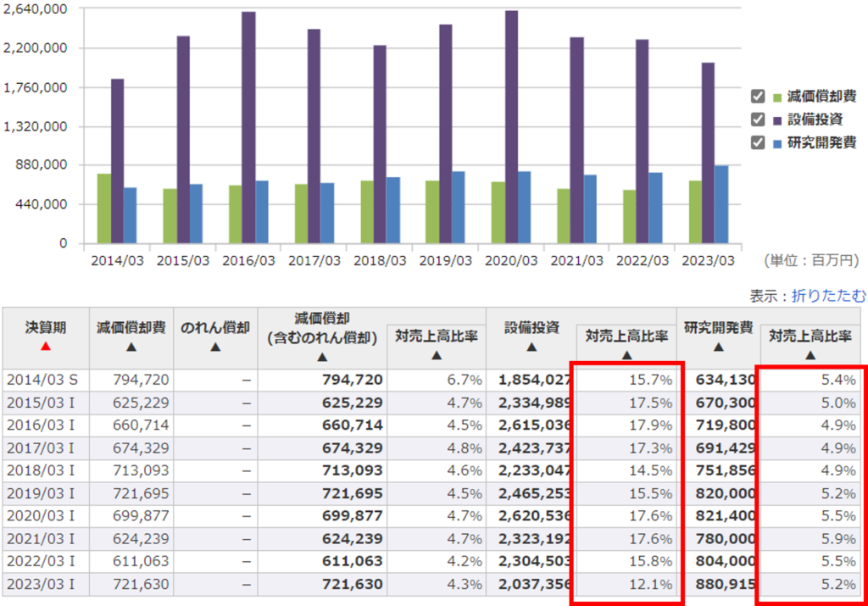Click the 2018/03 label on chart axis
Image resolution: width=868 pixels, height=606 pixels.
380,261
